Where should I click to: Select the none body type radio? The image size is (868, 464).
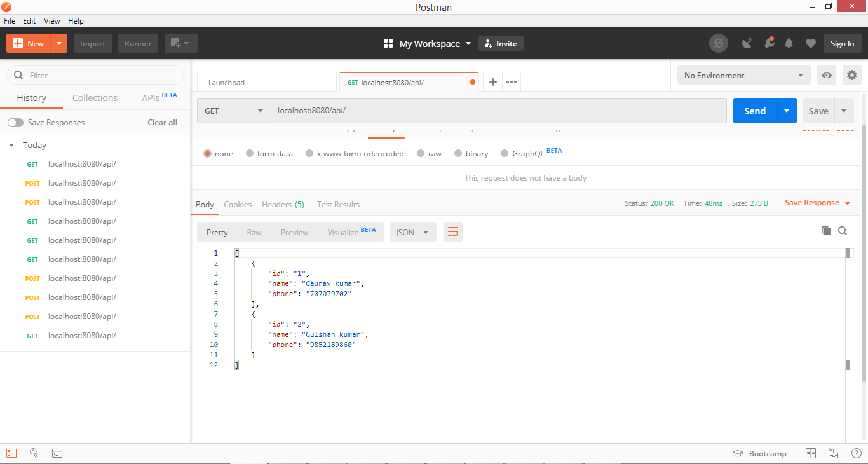(x=207, y=153)
